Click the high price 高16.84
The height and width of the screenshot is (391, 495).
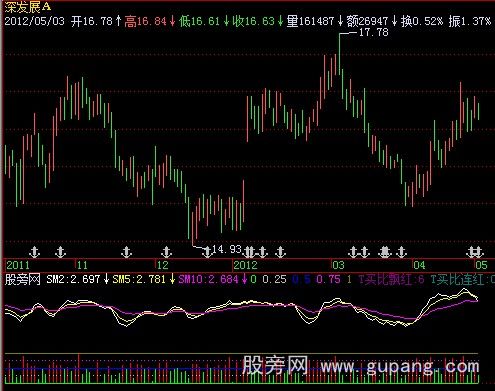(145, 21)
